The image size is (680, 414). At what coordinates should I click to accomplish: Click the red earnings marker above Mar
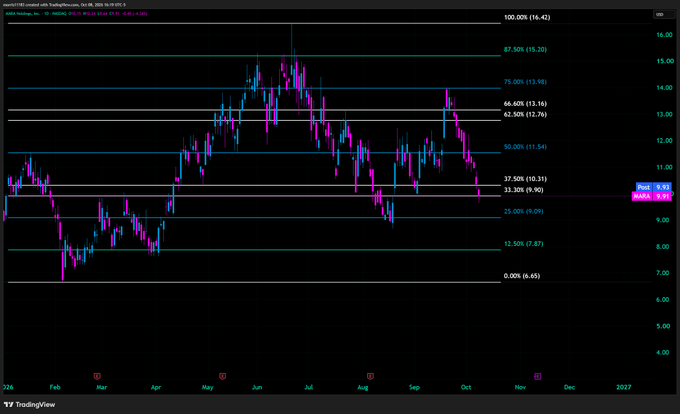pyautogui.click(x=97, y=376)
